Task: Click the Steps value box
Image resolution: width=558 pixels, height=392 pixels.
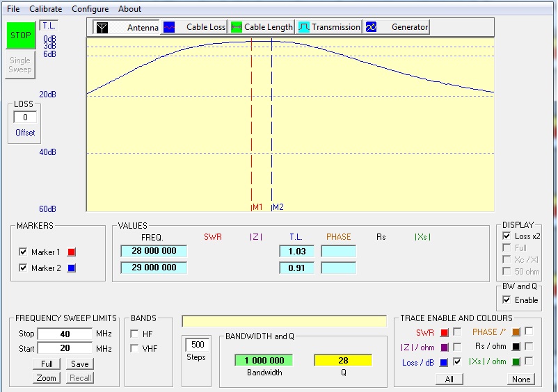Action: pyautogui.click(x=196, y=345)
